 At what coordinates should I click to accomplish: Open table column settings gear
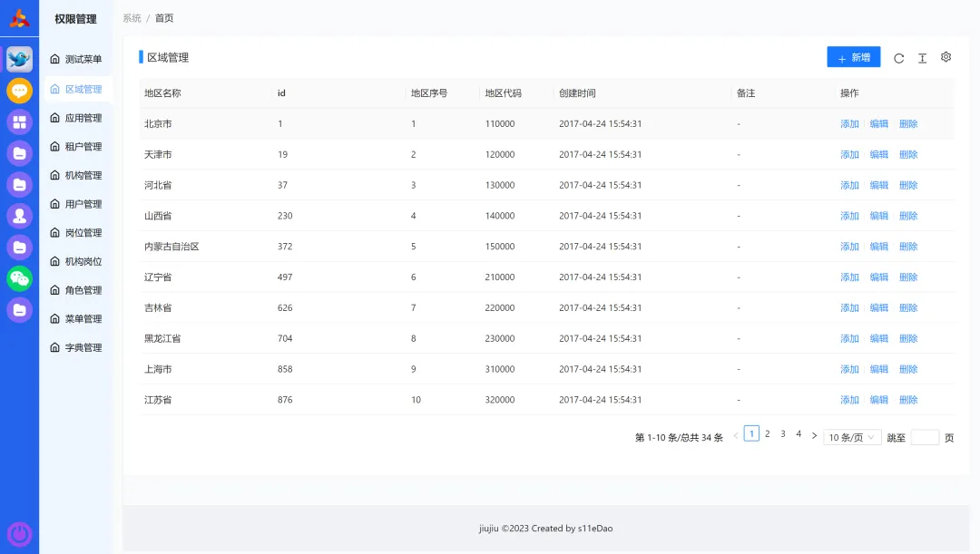click(x=946, y=57)
